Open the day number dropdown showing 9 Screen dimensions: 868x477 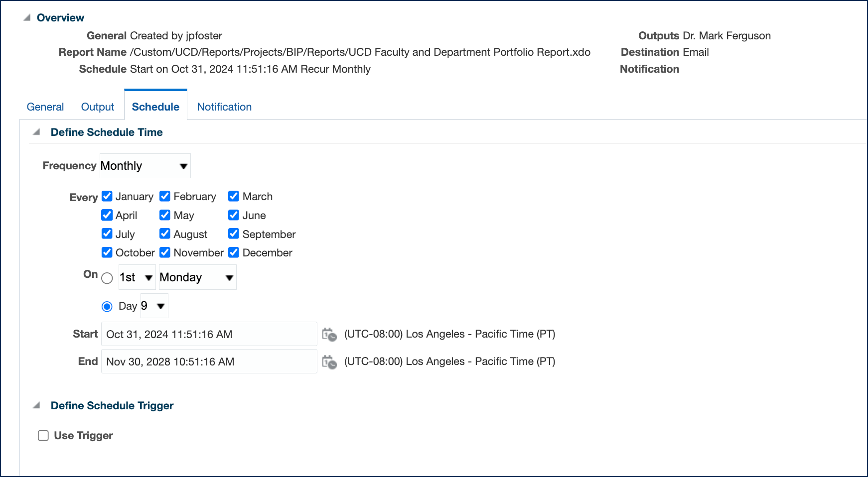click(154, 306)
